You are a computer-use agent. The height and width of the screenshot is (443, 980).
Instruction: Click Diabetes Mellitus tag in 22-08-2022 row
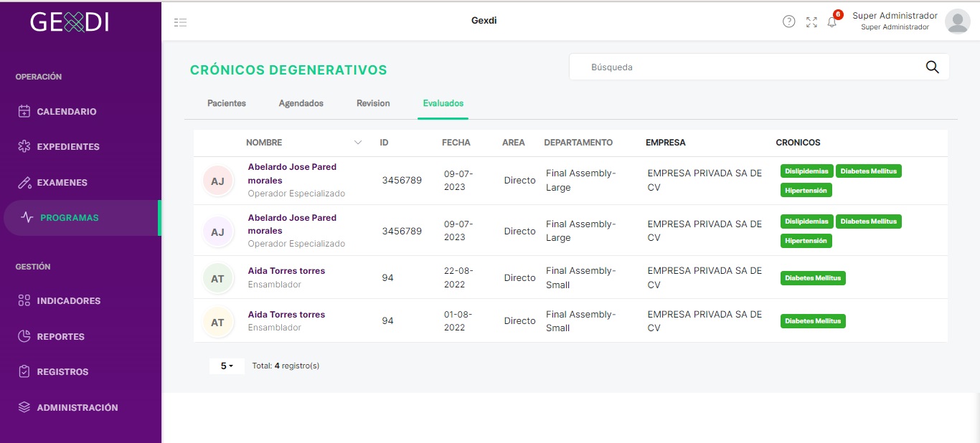813,278
